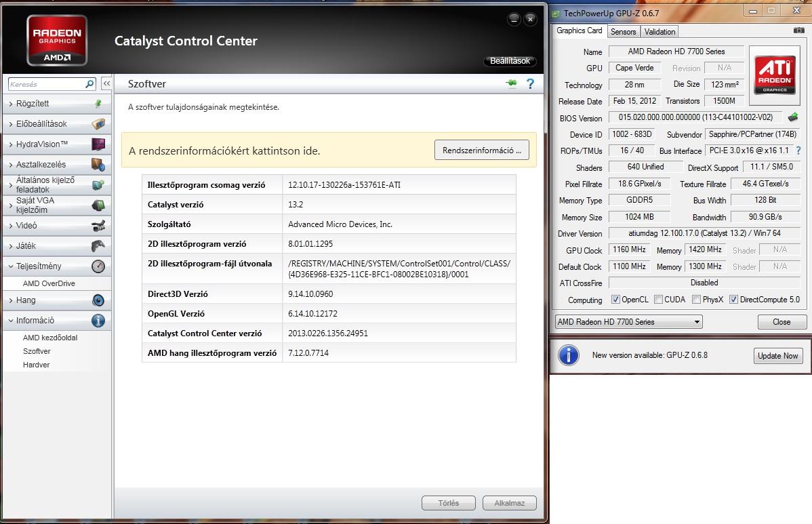The image size is (812, 524).
Task: Click the Direct3D Verzió value 9.14.10.0960
Action: (x=310, y=294)
